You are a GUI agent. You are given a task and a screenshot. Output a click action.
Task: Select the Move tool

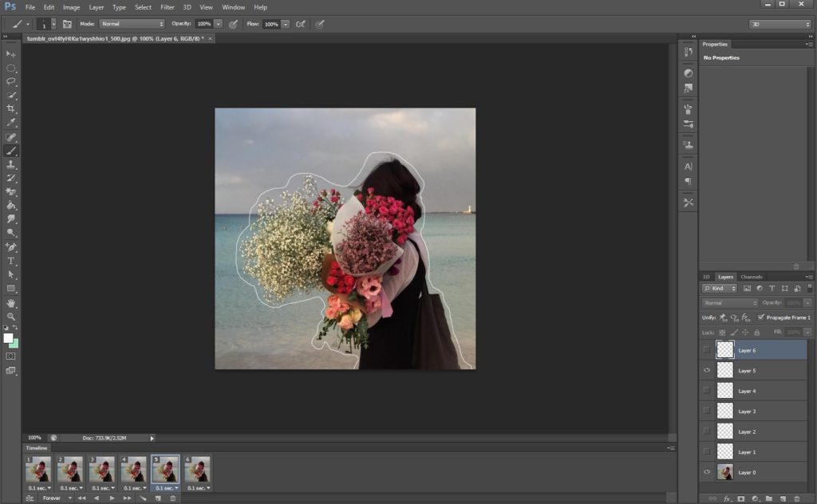coord(11,53)
